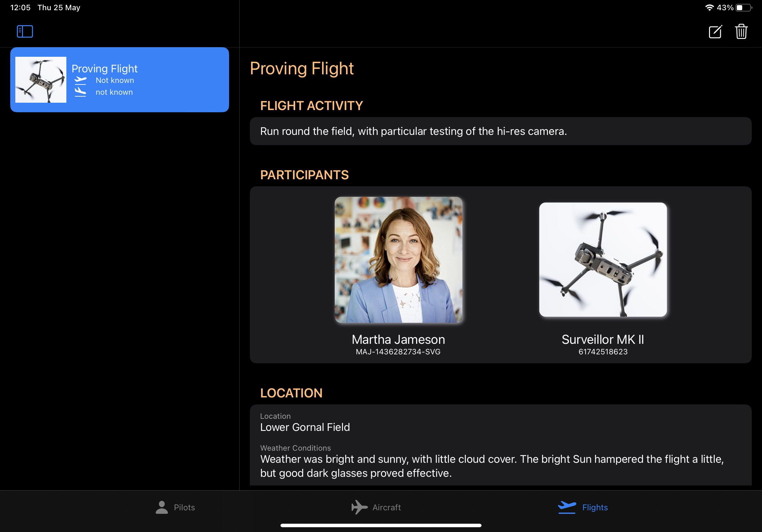Check the battery indicator icon

click(x=744, y=8)
